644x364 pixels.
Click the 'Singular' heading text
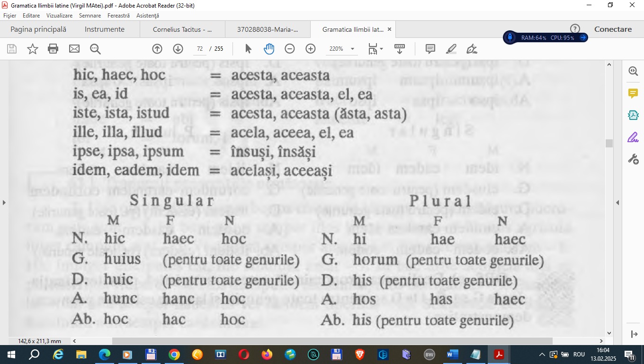coord(172,201)
